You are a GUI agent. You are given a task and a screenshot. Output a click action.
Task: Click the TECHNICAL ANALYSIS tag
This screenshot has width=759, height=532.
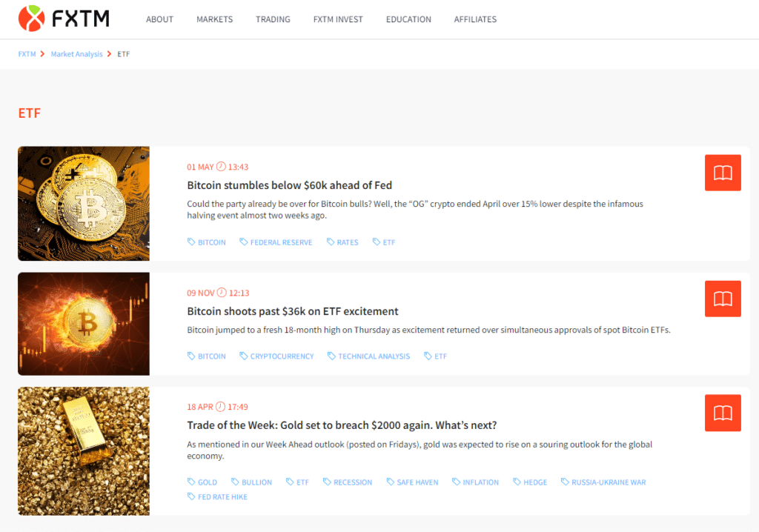[369, 356]
